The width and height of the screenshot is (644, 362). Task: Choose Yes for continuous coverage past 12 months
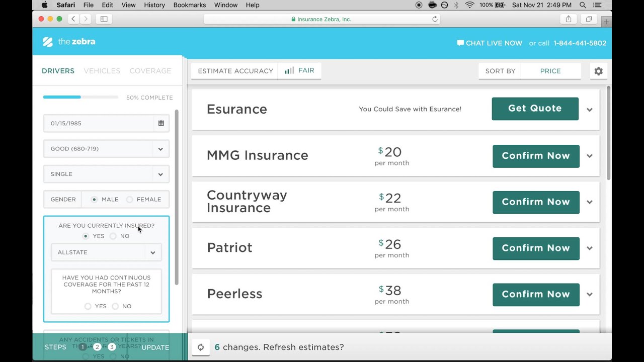pyautogui.click(x=88, y=306)
